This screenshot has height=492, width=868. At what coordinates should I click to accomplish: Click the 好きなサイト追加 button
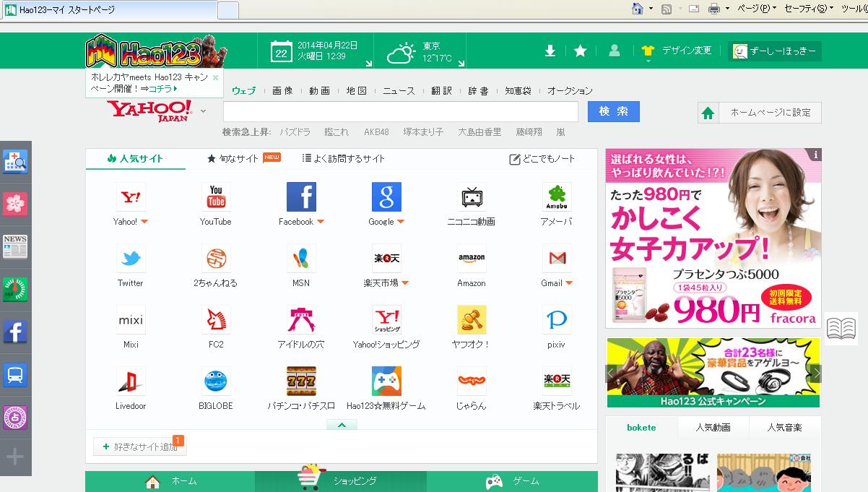[140, 446]
